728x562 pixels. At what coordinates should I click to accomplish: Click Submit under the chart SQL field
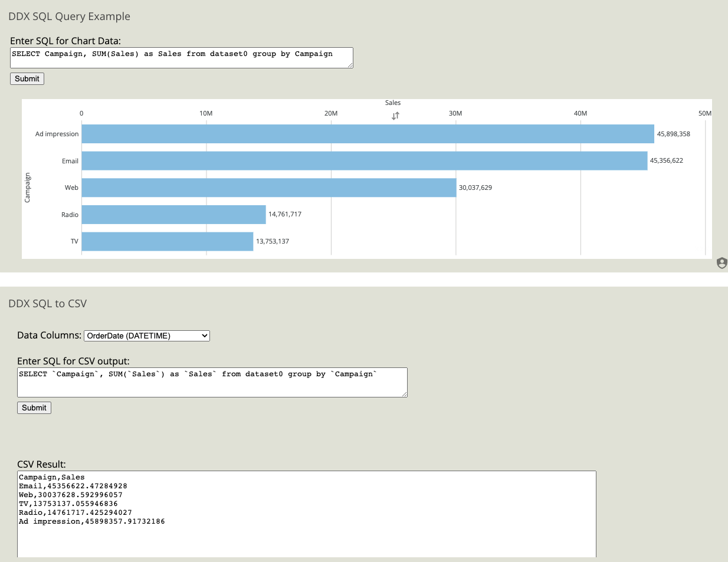click(27, 78)
